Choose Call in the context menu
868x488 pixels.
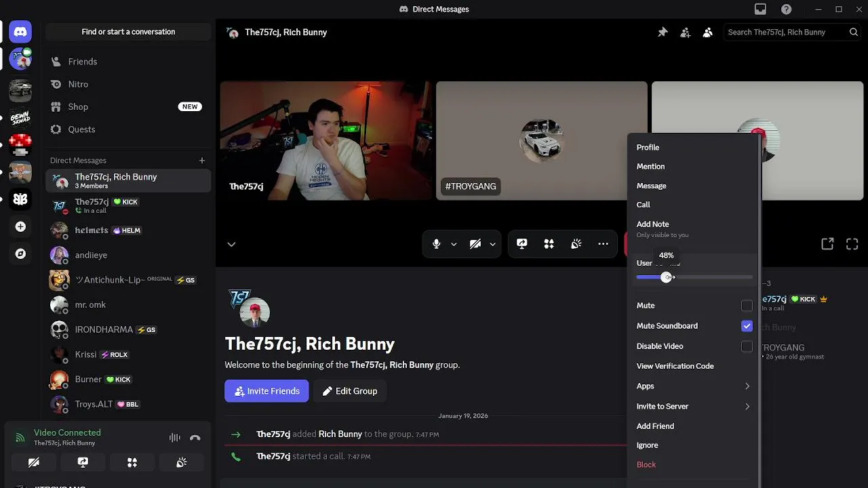[693, 205]
